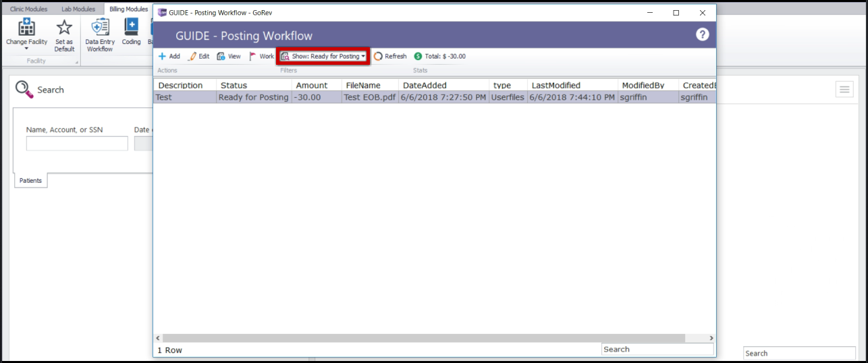Open help via the question mark icon
The image size is (868, 363).
pos(703,34)
